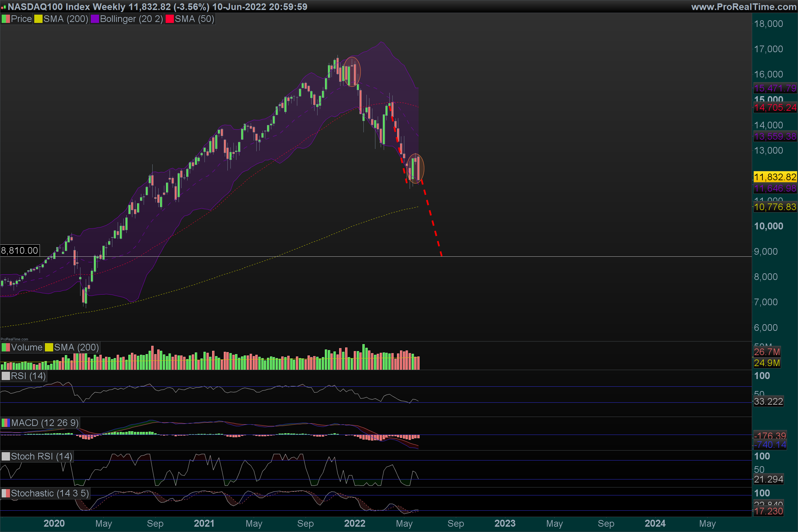Click the small ProRealTime.com watermark link

pos(14,339)
